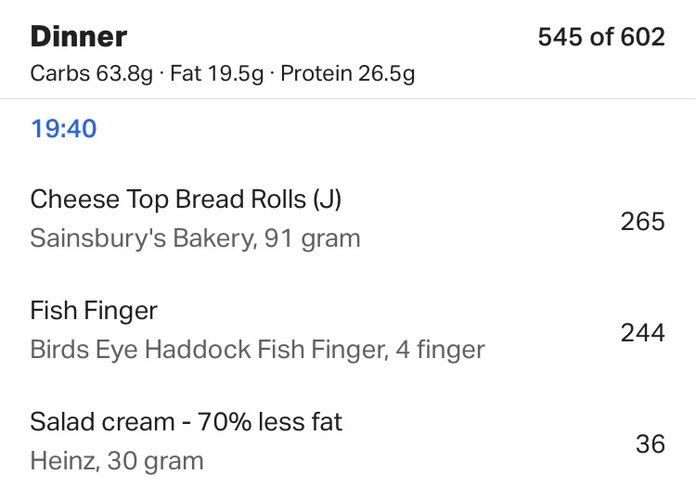Viewport: 696px width, 500px height.
Task: Tap Birds Eye Haddock Fish Finger serving
Action: (257, 349)
